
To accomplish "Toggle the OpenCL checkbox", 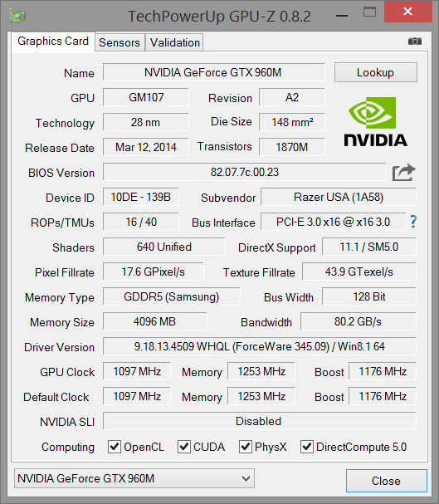I will pos(115,447).
